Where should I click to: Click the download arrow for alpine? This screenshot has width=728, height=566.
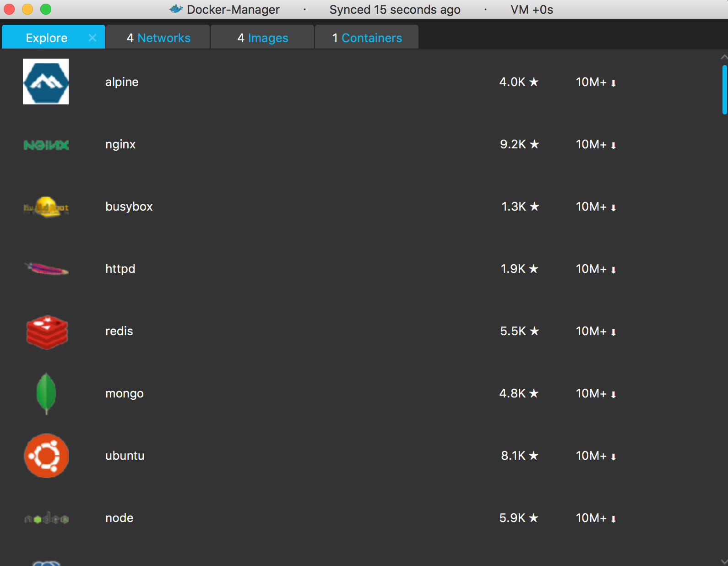(x=614, y=83)
